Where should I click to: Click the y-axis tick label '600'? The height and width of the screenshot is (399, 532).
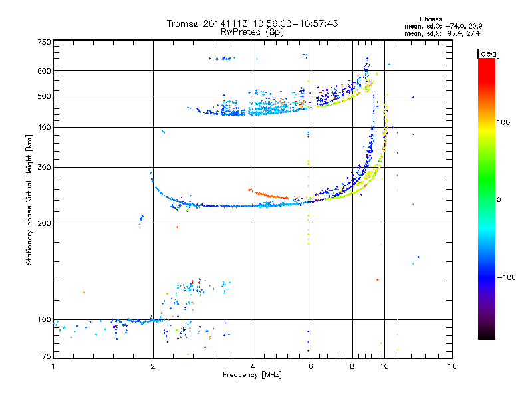45,71
